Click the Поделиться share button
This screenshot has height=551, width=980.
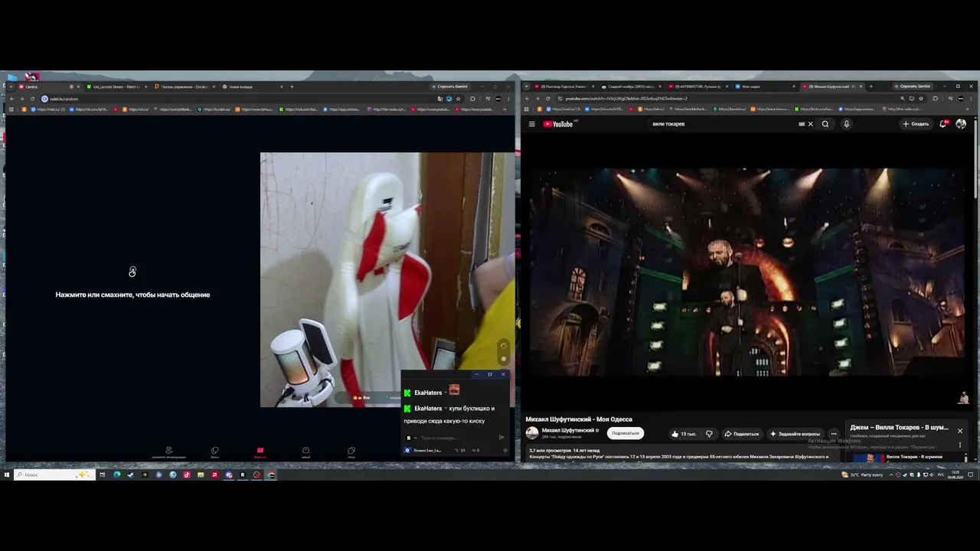(x=741, y=434)
